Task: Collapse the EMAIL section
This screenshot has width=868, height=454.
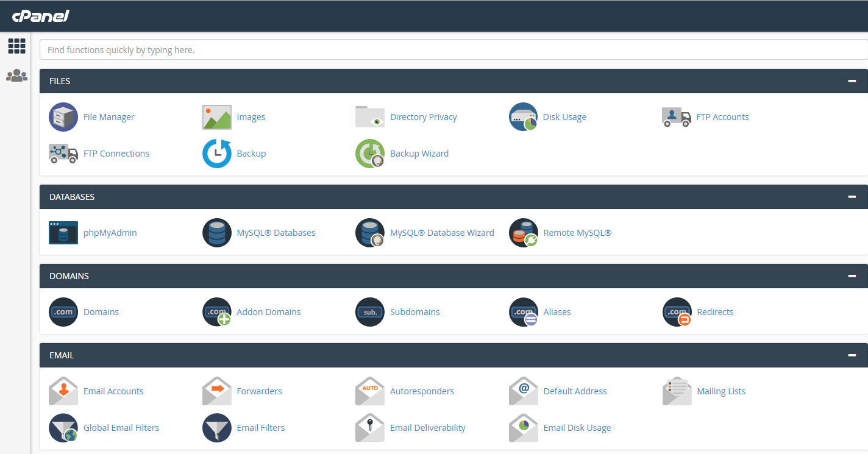Action: coord(852,355)
